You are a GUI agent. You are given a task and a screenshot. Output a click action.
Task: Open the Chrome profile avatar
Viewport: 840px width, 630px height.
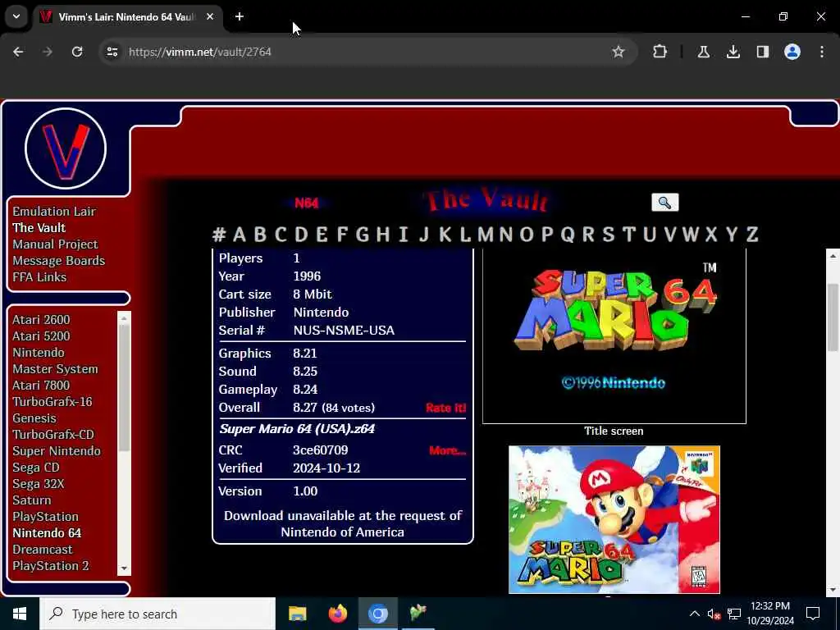coord(792,52)
